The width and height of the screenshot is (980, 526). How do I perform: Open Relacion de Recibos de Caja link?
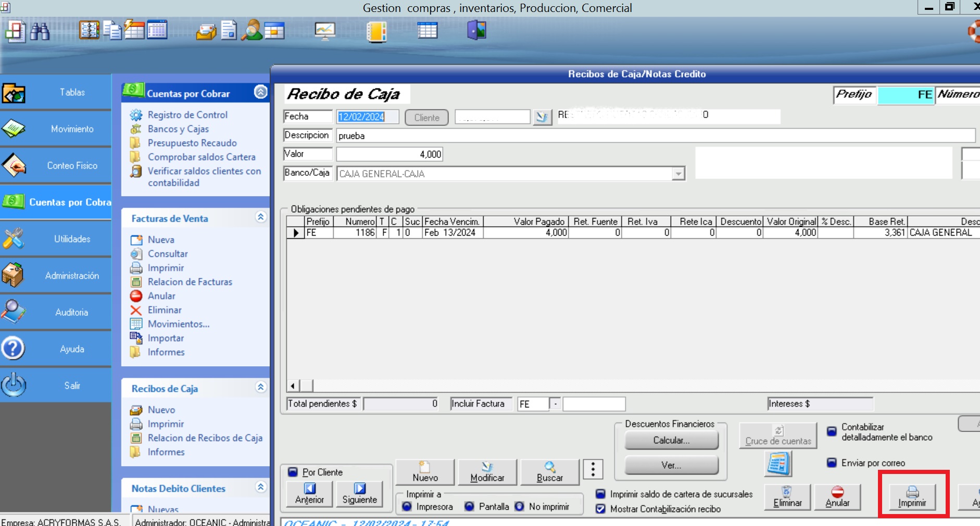(x=205, y=438)
